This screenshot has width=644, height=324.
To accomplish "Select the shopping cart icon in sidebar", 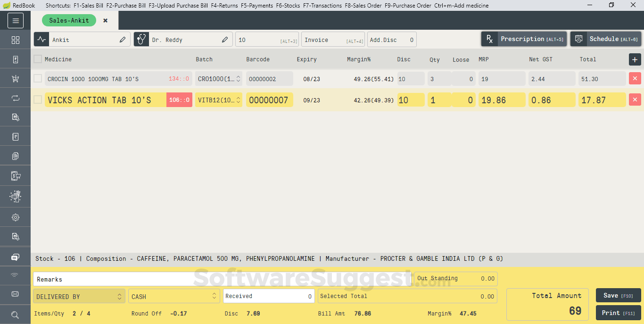I will coord(15,78).
